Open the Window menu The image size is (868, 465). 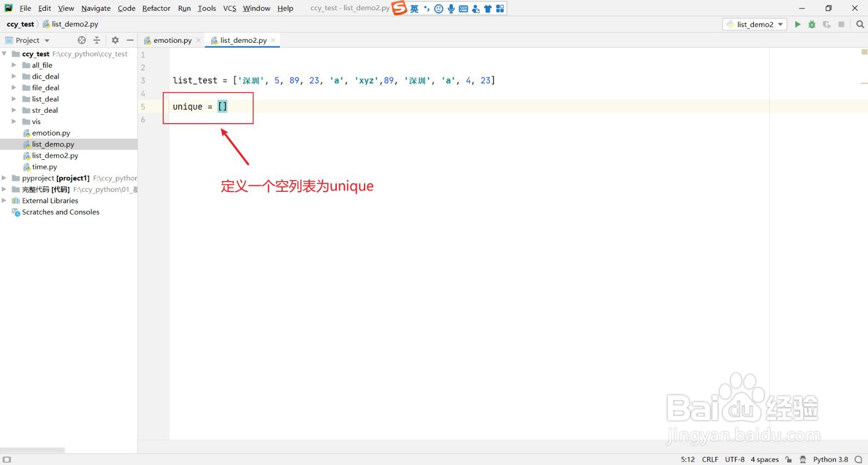(x=257, y=8)
